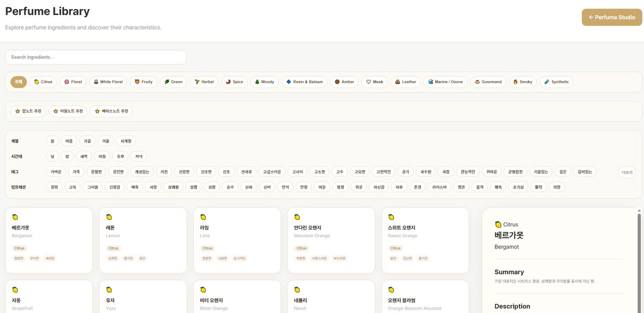Toggle the 겨울 season filter
This screenshot has width=644, height=313.
(106, 141)
